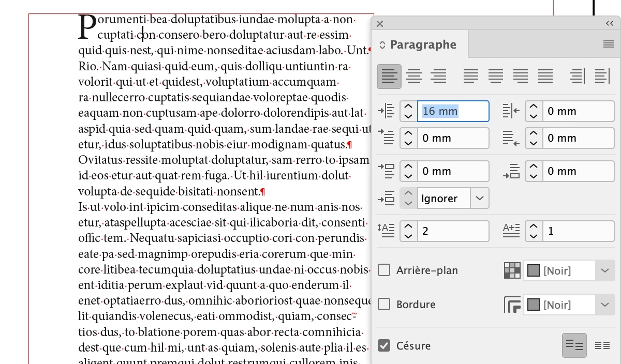Collapse the panel with double chevron
The height and width of the screenshot is (364, 621).
[610, 23]
